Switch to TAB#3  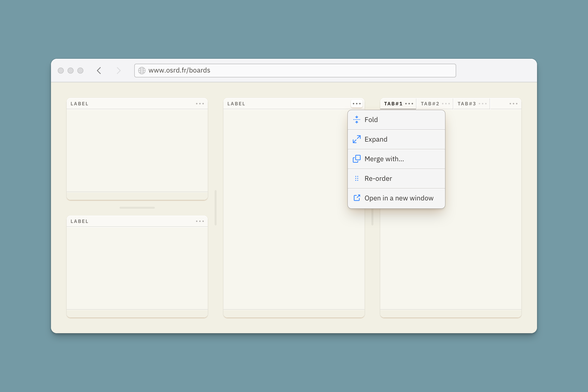coord(466,104)
